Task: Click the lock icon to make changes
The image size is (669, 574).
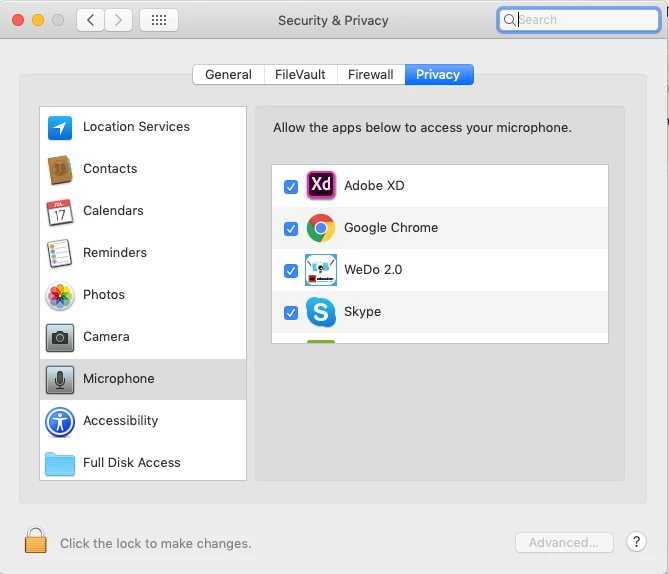Action: 35,540
